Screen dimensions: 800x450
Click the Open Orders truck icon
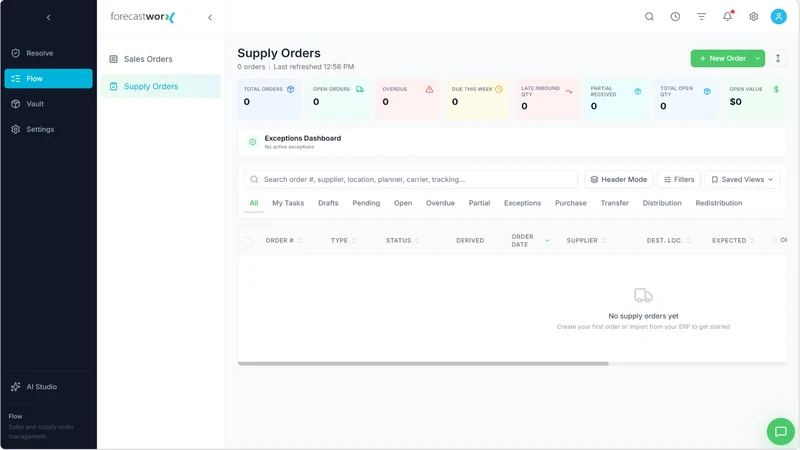tap(360, 89)
